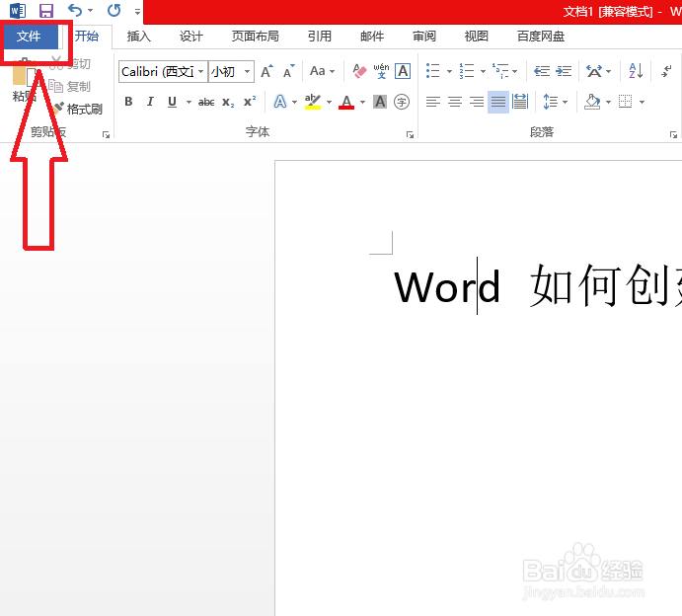Click the Center alignment icon
The height and width of the screenshot is (616, 682).
pos(455,103)
